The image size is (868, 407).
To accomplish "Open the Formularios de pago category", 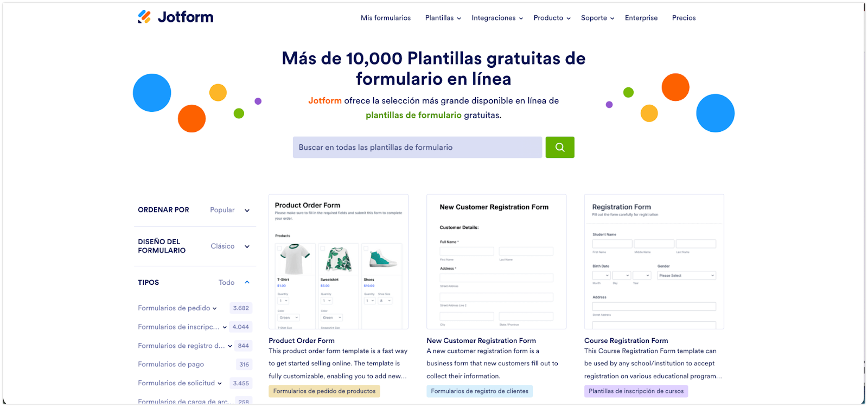I will pyautogui.click(x=171, y=364).
